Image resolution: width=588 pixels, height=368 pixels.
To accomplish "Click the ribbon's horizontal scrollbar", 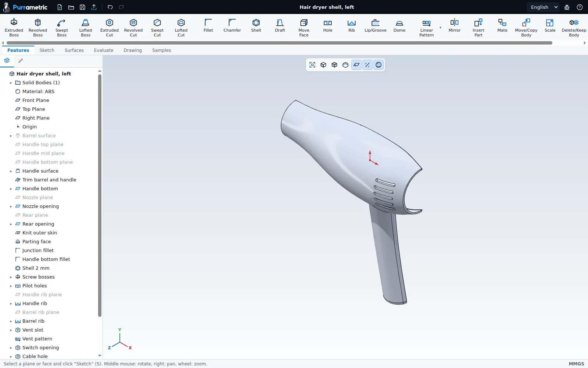I will coord(279,43).
